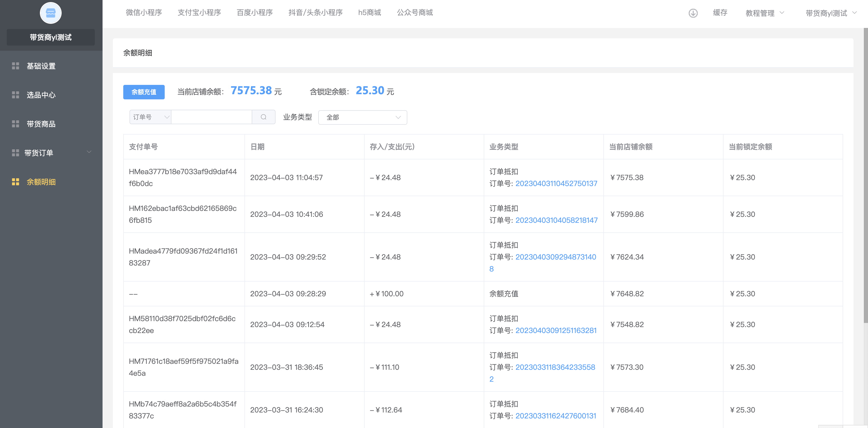Switch to h5商城 tab
Image resolution: width=868 pixels, height=428 pixels.
click(x=369, y=12)
